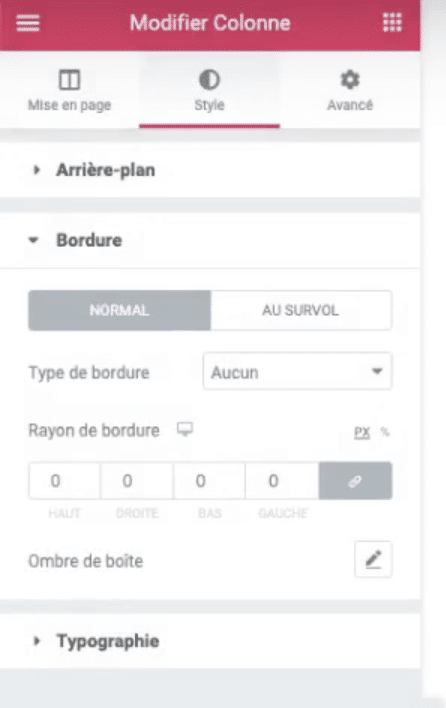Screen dimensions: 446x708
Task: Click the Style half-circle icon
Action: [x=209, y=80]
